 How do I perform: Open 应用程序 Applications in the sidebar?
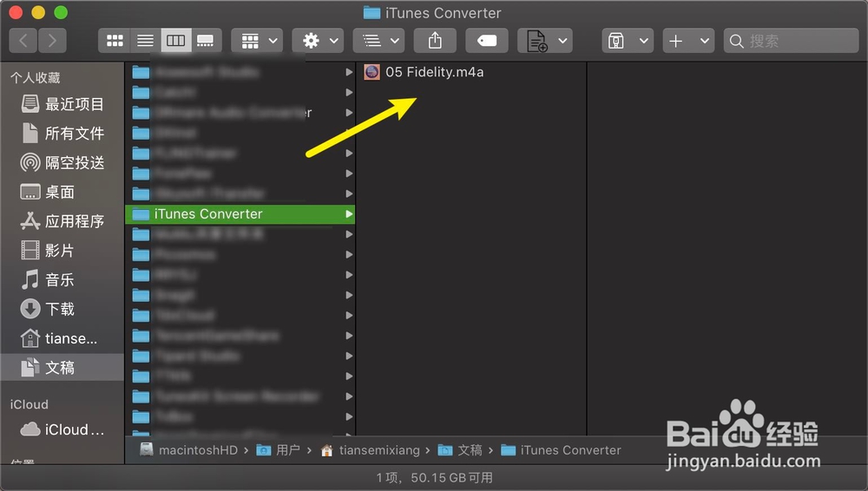(62, 221)
